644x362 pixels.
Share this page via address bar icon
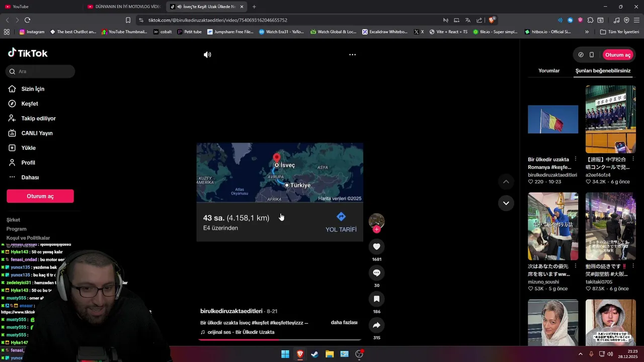[x=479, y=20]
